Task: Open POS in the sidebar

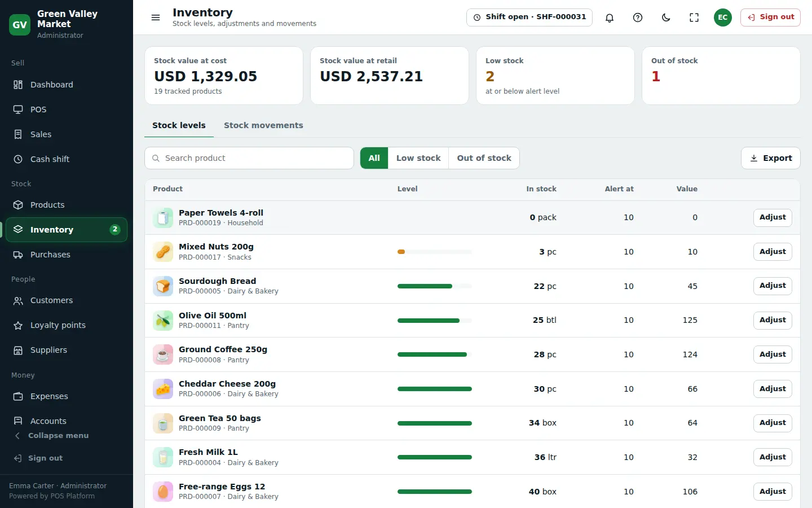Action: 67,110
